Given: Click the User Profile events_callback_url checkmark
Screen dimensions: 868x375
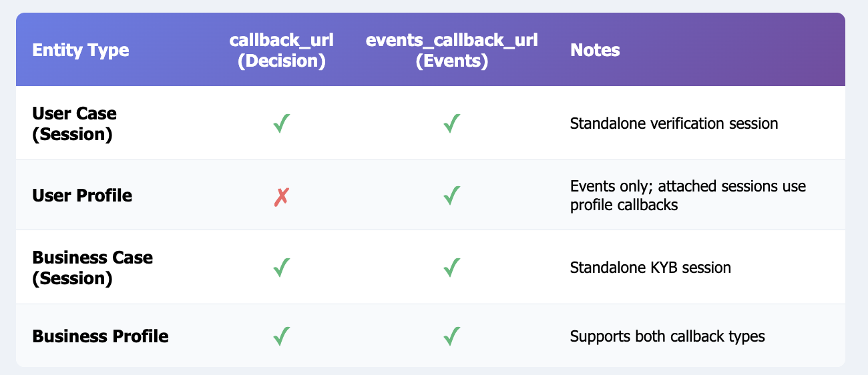Looking at the screenshot, I should 452,196.
